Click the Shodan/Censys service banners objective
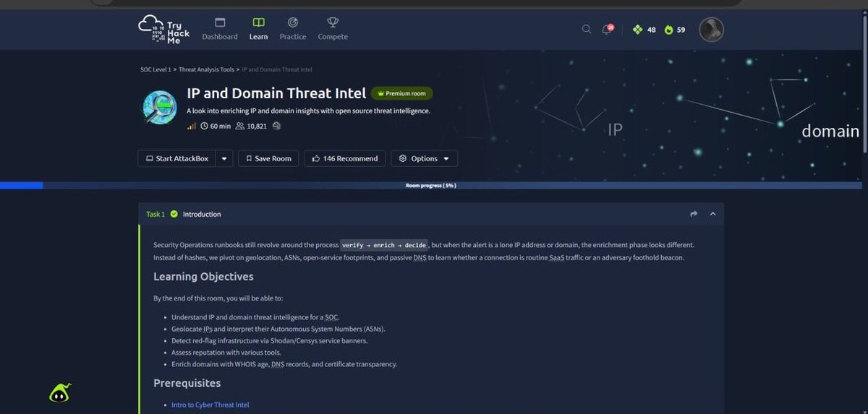The width and height of the screenshot is (868, 414). coord(270,340)
